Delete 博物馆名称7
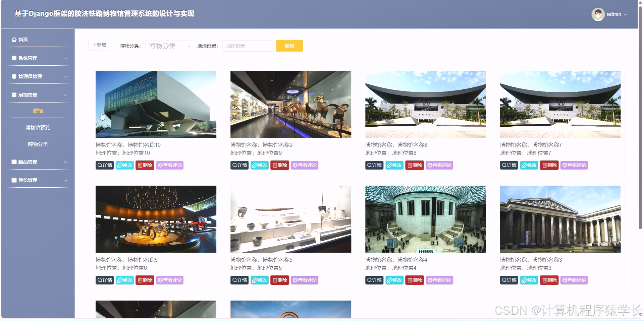The image size is (644, 321). click(x=549, y=165)
